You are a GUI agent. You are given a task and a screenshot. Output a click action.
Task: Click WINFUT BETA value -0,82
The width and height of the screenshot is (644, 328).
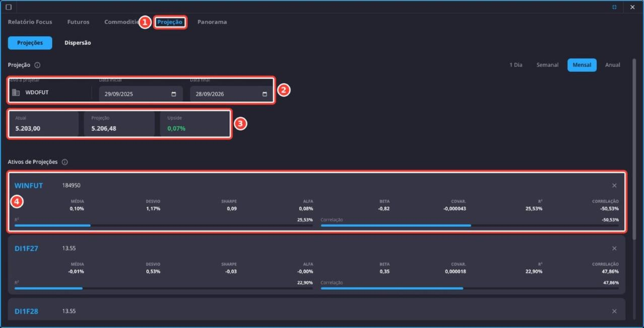pyautogui.click(x=384, y=208)
